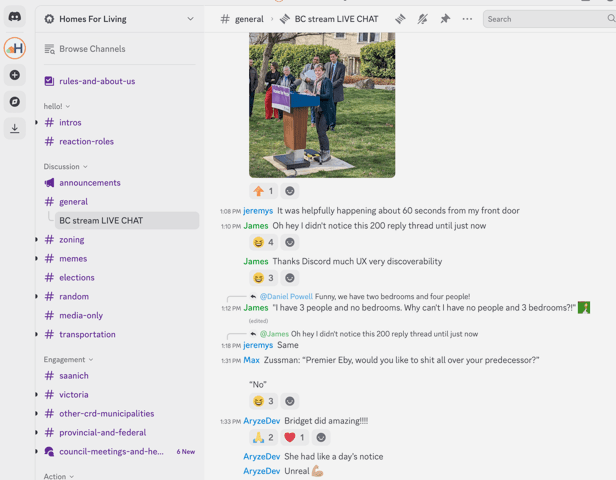Click the Search field in the header
The height and width of the screenshot is (480, 616).
(545, 19)
